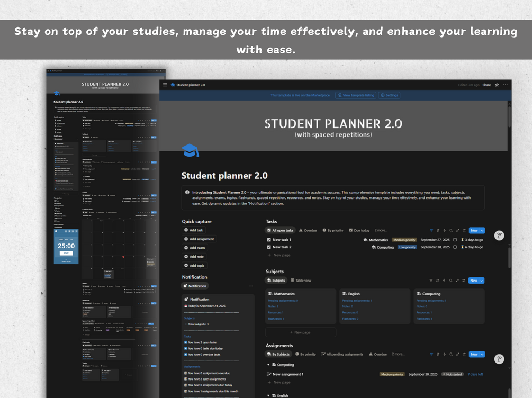Click the Subjects sort icon
The height and width of the screenshot is (398, 532).
tap(438, 281)
